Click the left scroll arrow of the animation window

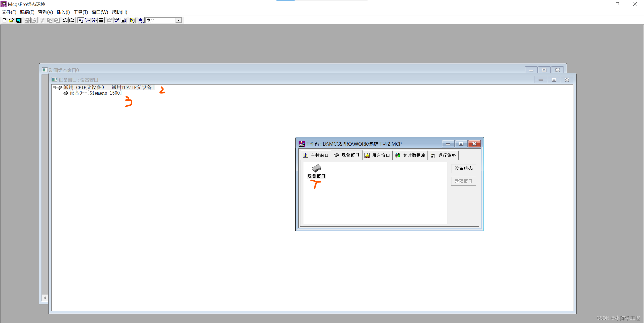(45, 298)
